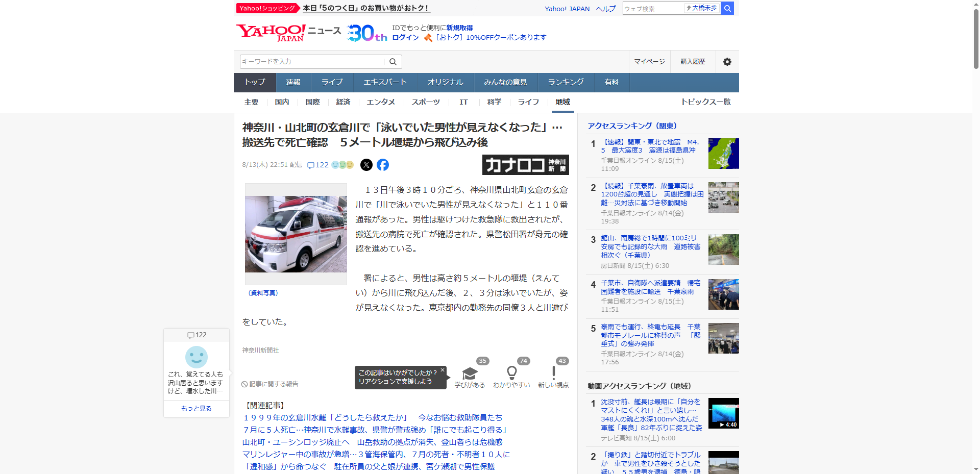Click the アクセスランキング（関東） heading
Image resolution: width=980 pixels, height=474 pixels.
[x=632, y=126]
